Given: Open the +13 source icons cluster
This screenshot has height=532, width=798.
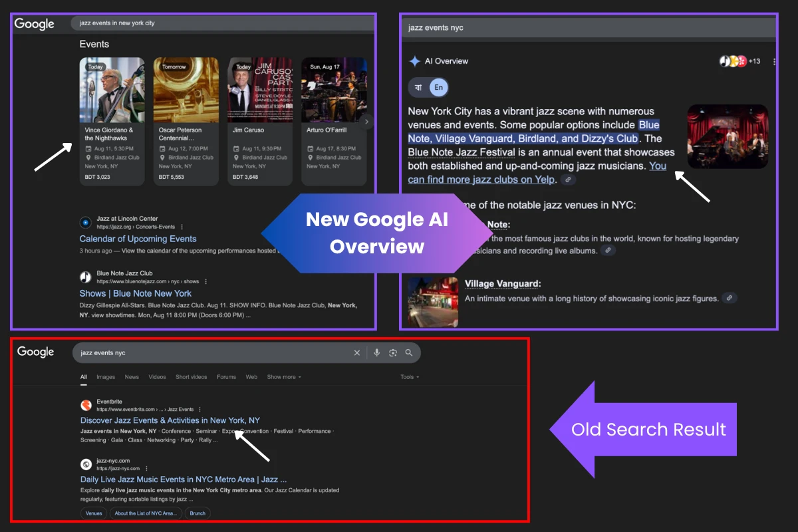Looking at the screenshot, I should (739, 61).
